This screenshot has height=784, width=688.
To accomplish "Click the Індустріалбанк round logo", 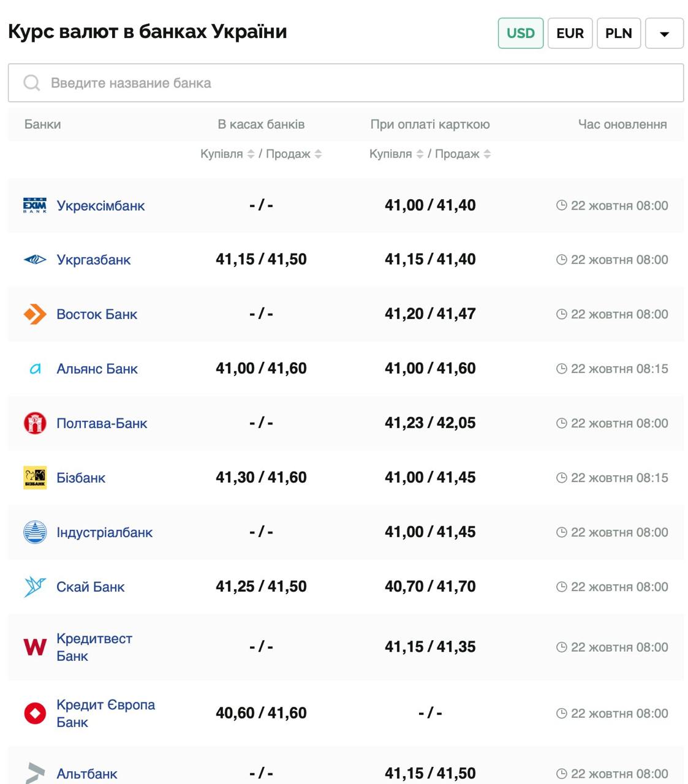I will 35,532.
